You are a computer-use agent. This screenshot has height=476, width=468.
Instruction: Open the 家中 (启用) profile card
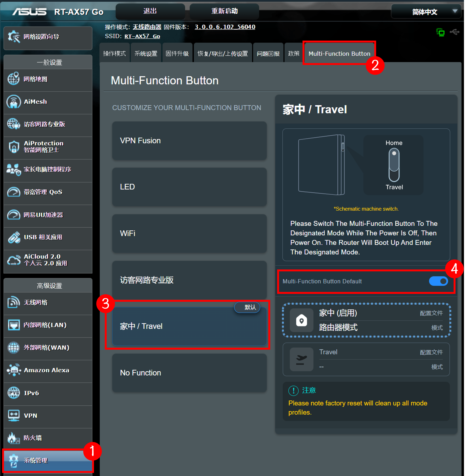(366, 320)
